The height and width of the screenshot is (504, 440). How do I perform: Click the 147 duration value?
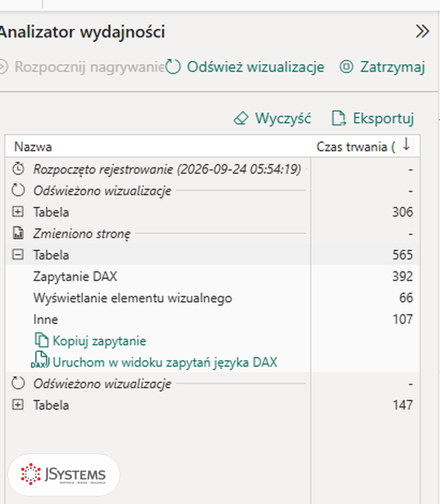pyautogui.click(x=402, y=405)
